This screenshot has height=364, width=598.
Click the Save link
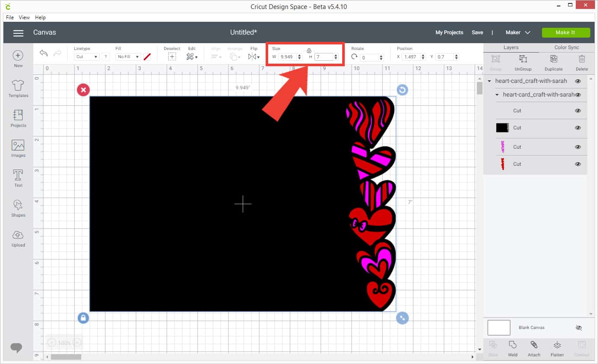pos(477,32)
